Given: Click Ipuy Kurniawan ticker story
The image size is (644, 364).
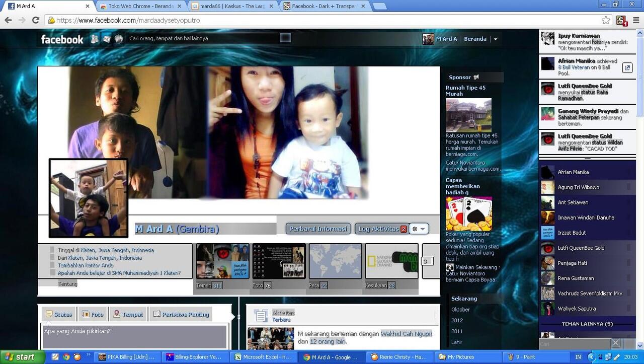Looking at the screenshot, I should pyautogui.click(x=587, y=42).
